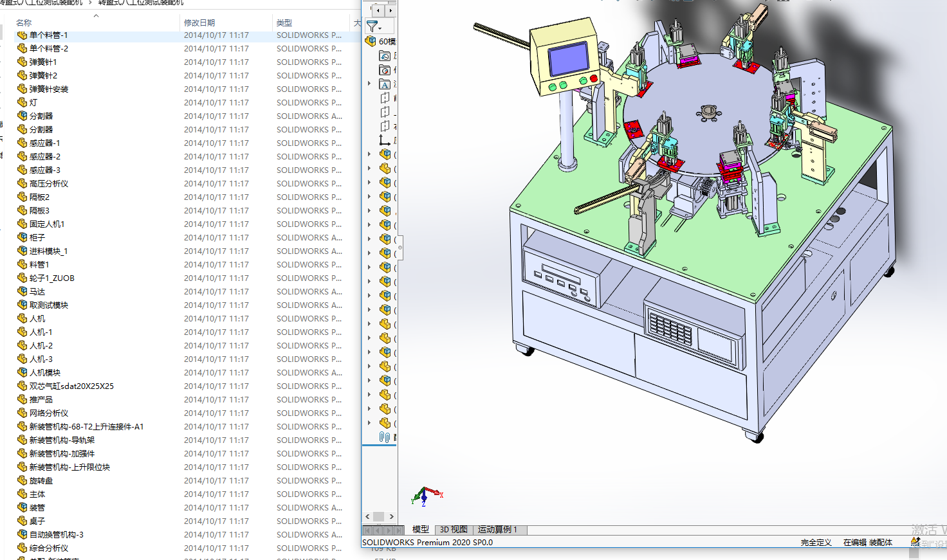Click the feature tree horizontal scrollbar thumb
Viewport: 947px width, 560px height.
379,516
